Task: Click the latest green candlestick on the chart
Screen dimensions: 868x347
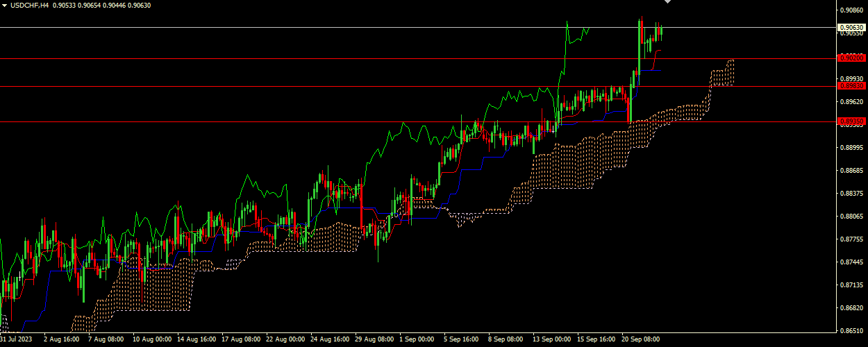Action: click(661, 31)
